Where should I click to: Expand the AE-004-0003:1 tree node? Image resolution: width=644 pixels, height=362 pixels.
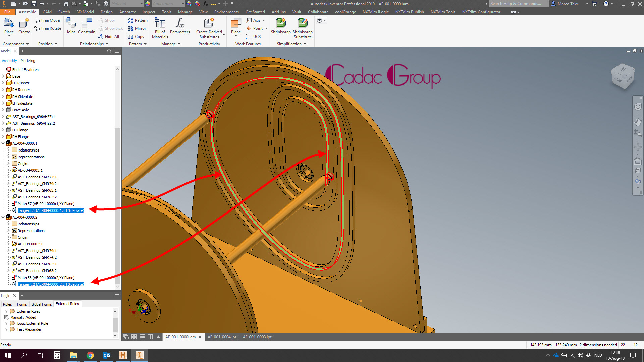point(9,170)
